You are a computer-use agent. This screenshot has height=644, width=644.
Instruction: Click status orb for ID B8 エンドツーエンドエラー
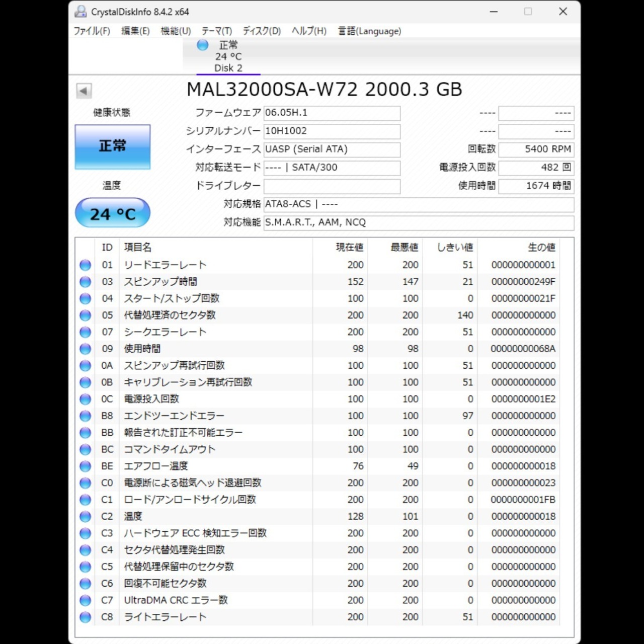(x=85, y=416)
